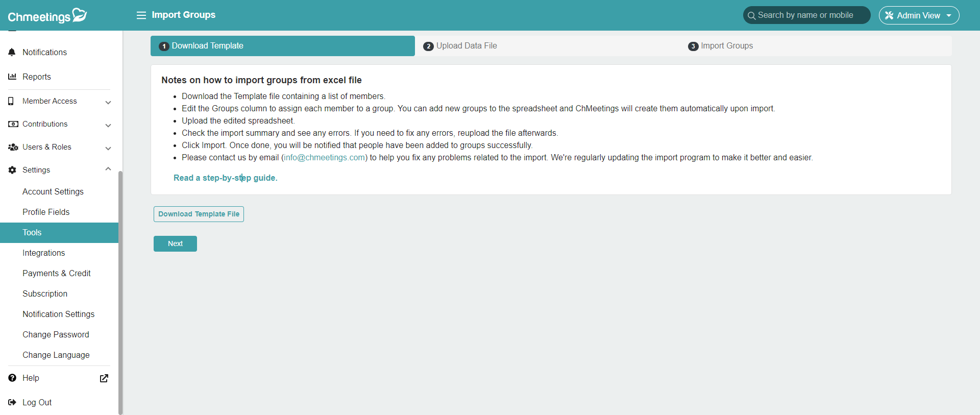Image resolution: width=980 pixels, height=415 pixels.
Task: Click the Reports chart icon
Action: pos(12,77)
